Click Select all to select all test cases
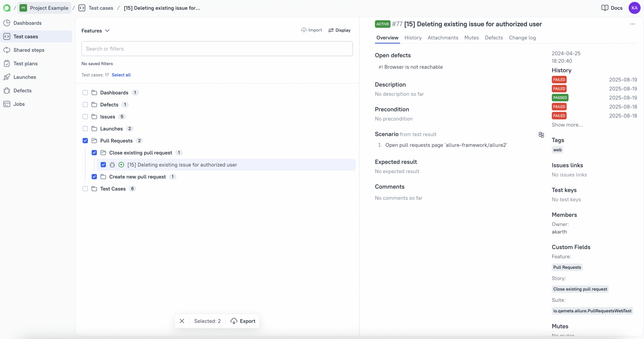644x339 pixels. pos(121,75)
